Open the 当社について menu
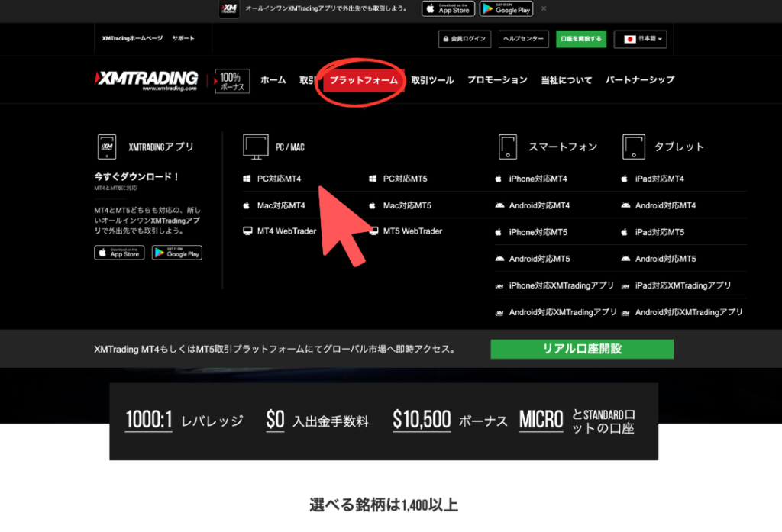Viewport: 782px width, 532px height. tap(567, 80)
